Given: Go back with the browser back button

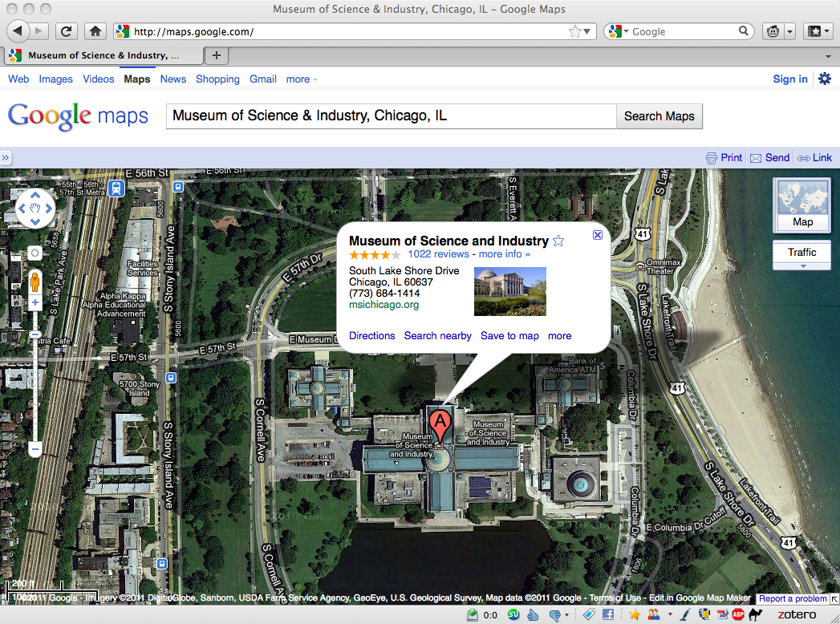Looking at the screenshot, I should [x=18, y=31].
